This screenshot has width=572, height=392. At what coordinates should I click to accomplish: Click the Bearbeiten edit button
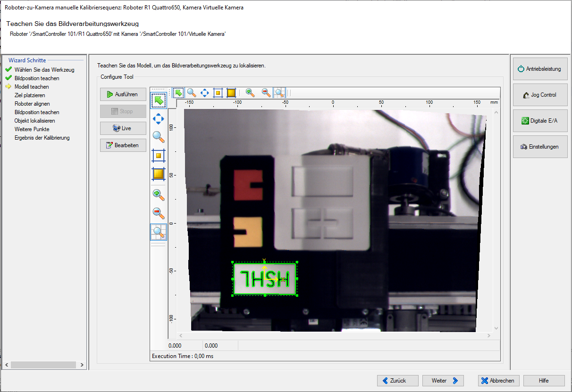pos(123,145)
